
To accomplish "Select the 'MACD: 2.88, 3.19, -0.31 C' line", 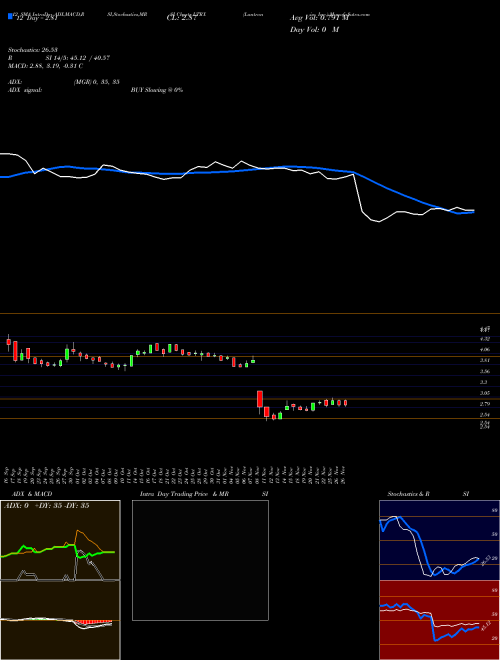I will tap(45, 66).
